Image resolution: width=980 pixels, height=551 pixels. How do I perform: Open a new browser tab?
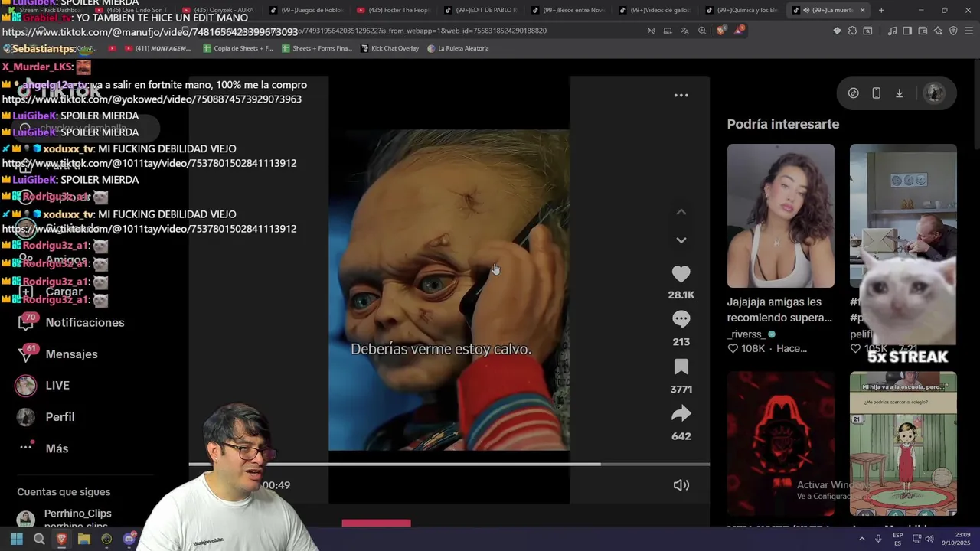coord(881,10)
